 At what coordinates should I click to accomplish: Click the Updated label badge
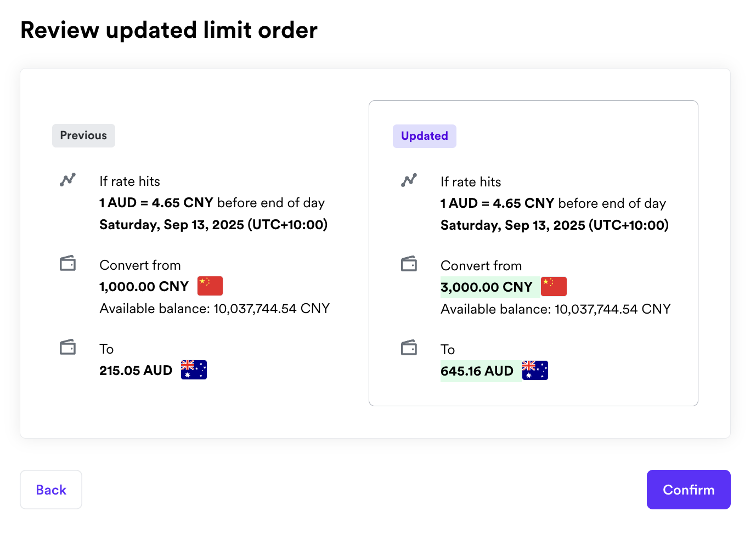click(x=424, y=136)
